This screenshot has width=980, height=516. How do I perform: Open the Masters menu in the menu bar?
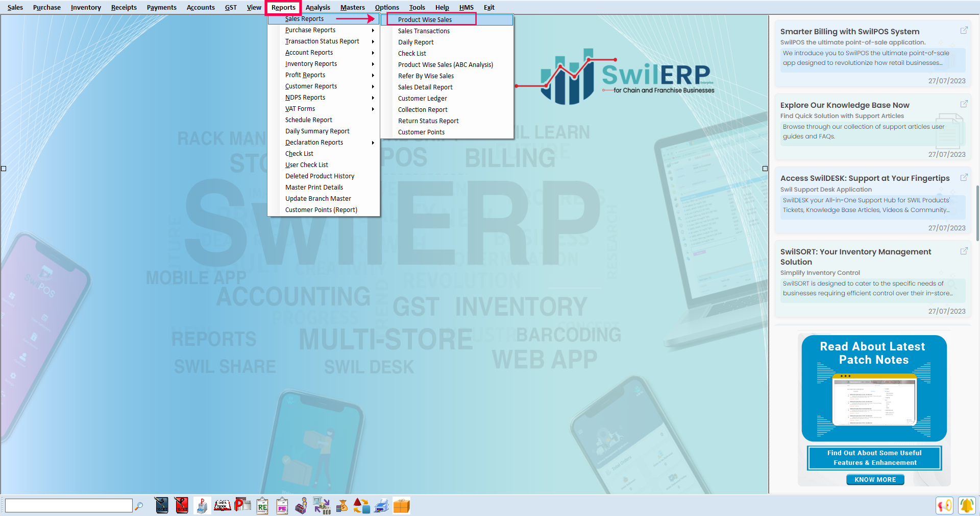(x=353, y=7)
